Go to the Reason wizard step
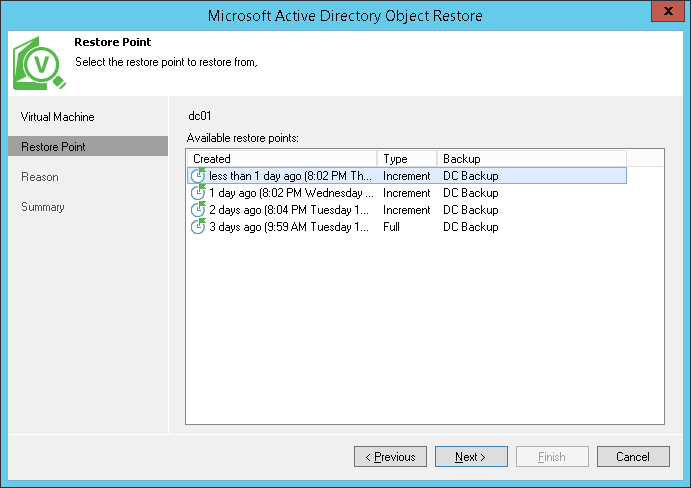This screenshot has height=488, width=691. [40, 177]
